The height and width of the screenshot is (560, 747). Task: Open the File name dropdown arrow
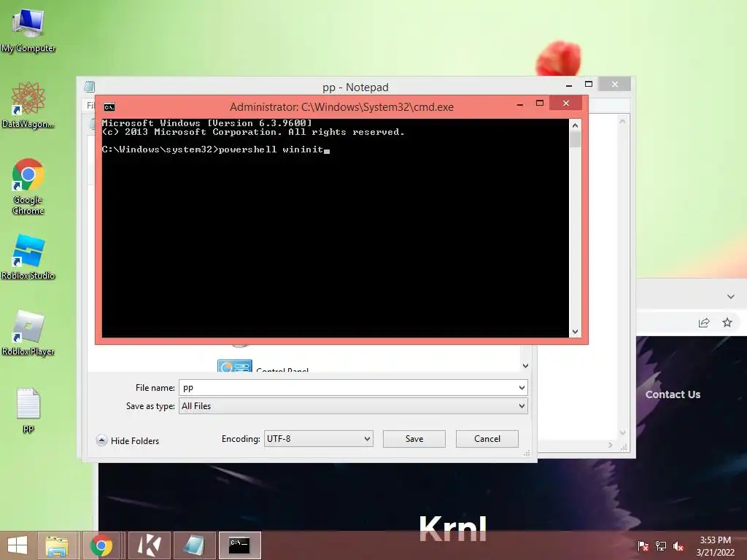(522, 388)
